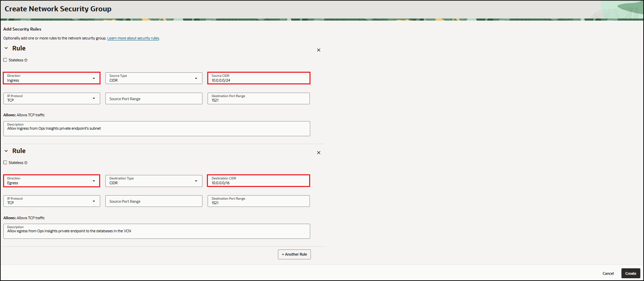Open the IP Protocol dropdown in the Ingress rule
Screen dimensions: 644x281
pos(52,98)
